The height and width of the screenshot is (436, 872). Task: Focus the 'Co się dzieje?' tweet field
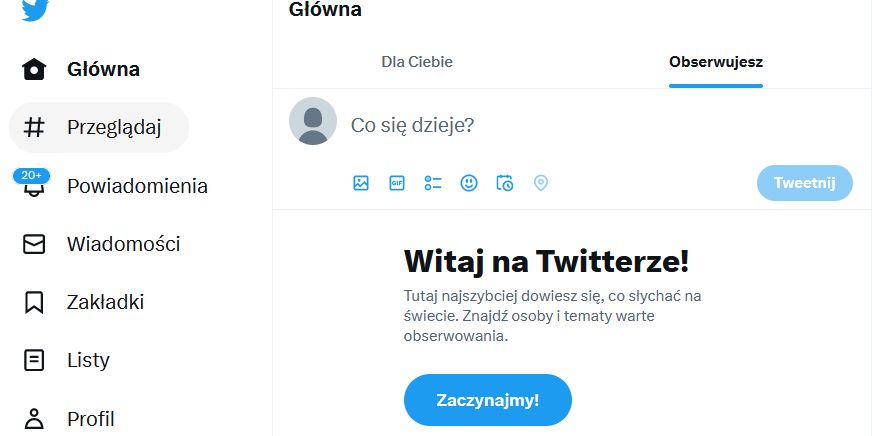[550, 126]
